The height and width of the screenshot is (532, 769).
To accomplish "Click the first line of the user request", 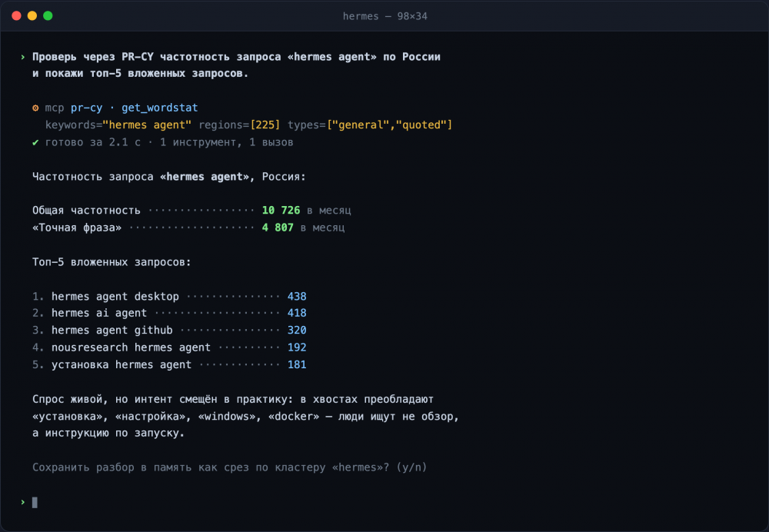I will pyautogui.click(x=236, y=57).
